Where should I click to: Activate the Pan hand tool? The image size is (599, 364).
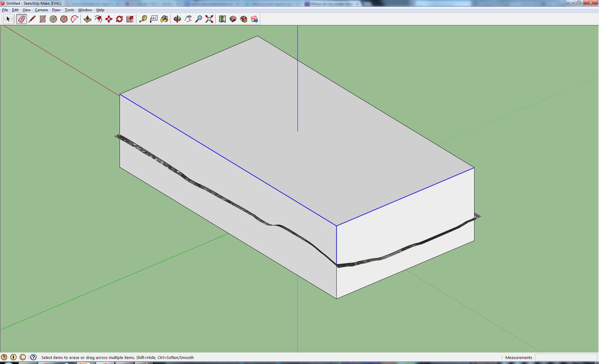[x=188, y=19]
